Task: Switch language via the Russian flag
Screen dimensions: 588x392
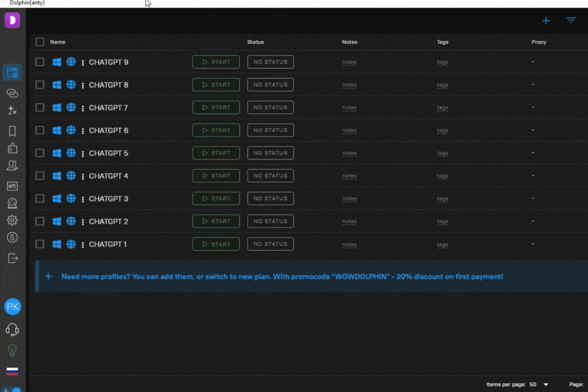Action: [12, 371]
